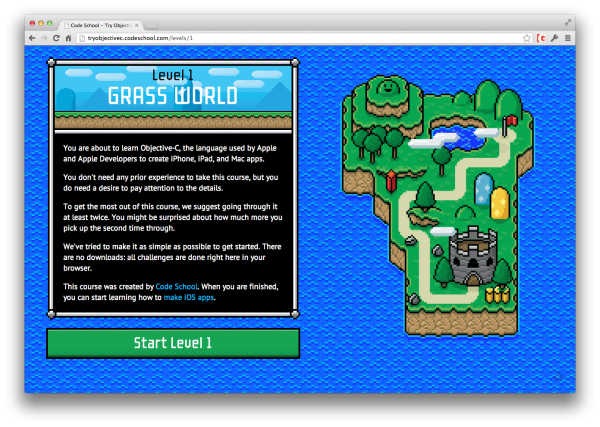The height and width of the screenshot is (427, 600).
Task: Click the browser back arrow
Action: point(32,38)
